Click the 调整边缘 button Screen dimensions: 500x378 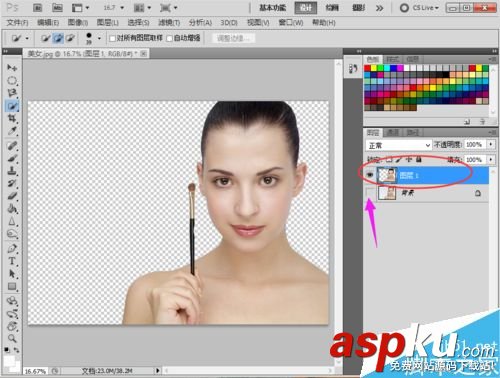click(x=233, y=38)
